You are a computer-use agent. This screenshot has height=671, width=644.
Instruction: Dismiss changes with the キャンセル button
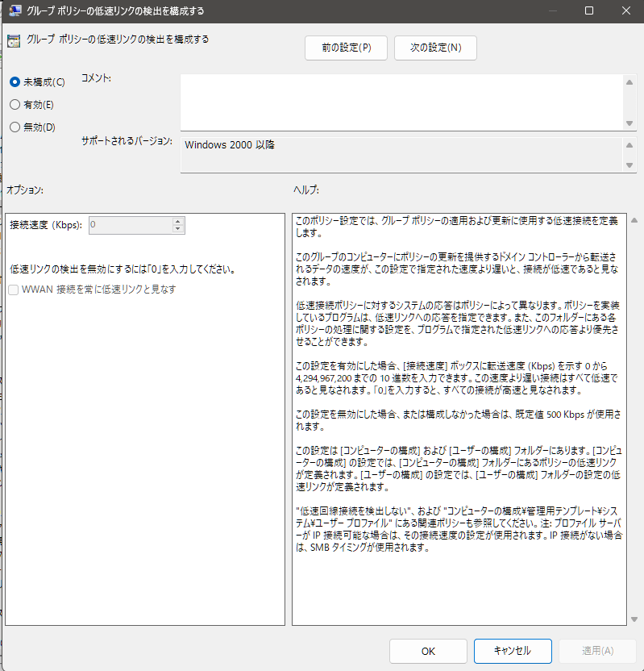click(513, 651)
